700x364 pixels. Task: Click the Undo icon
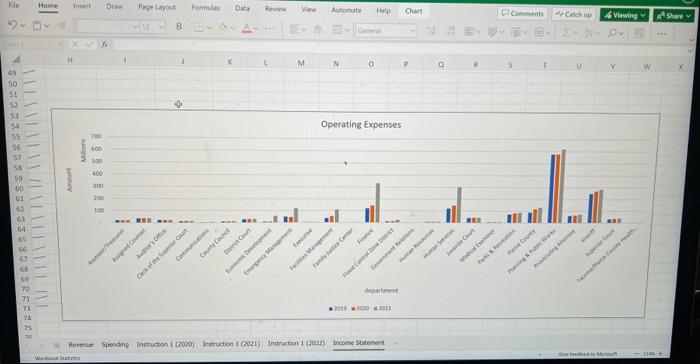pos(12,25)
